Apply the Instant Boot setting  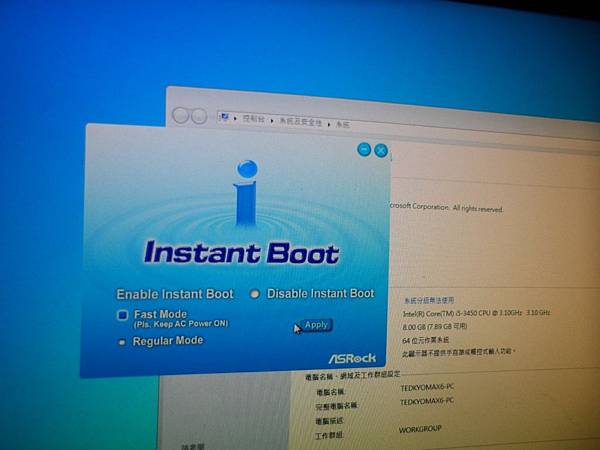(x=316, y=325)
